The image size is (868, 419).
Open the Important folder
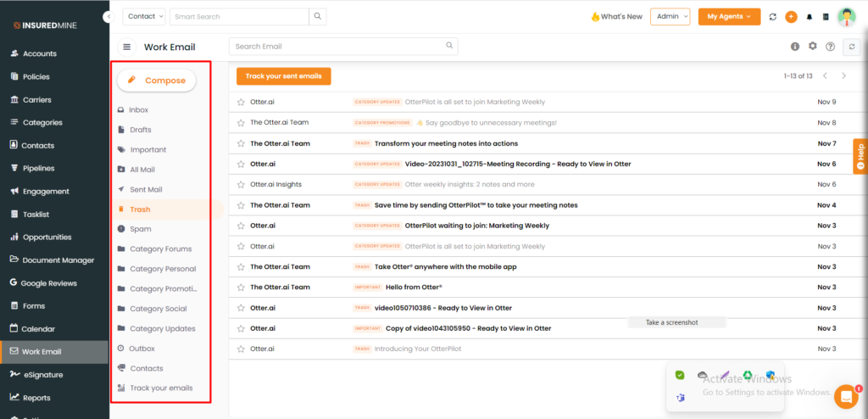tap(142, 149)
